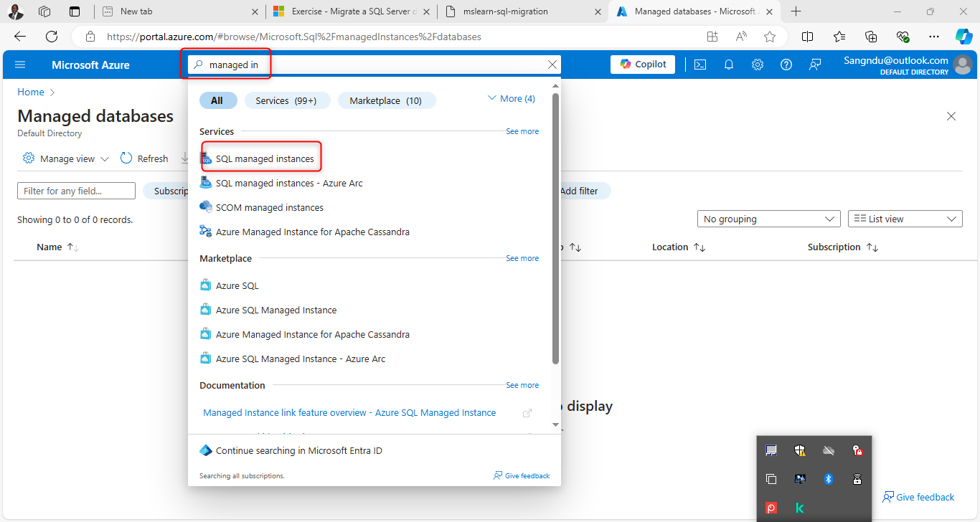
Task: Expand the More (4) dropdown
Action: pos(511,99)
